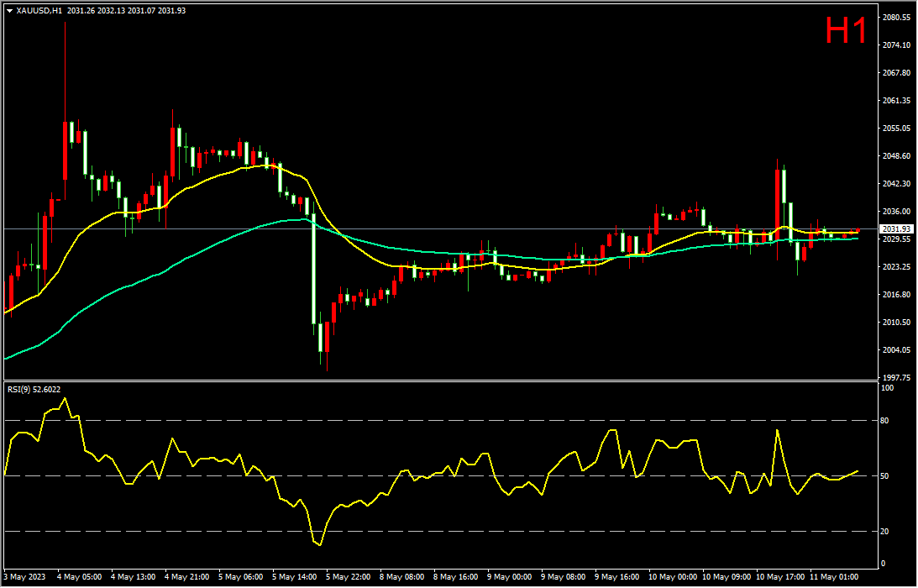Click the 11 May 01:00 time axis label

tap(834, 577)
